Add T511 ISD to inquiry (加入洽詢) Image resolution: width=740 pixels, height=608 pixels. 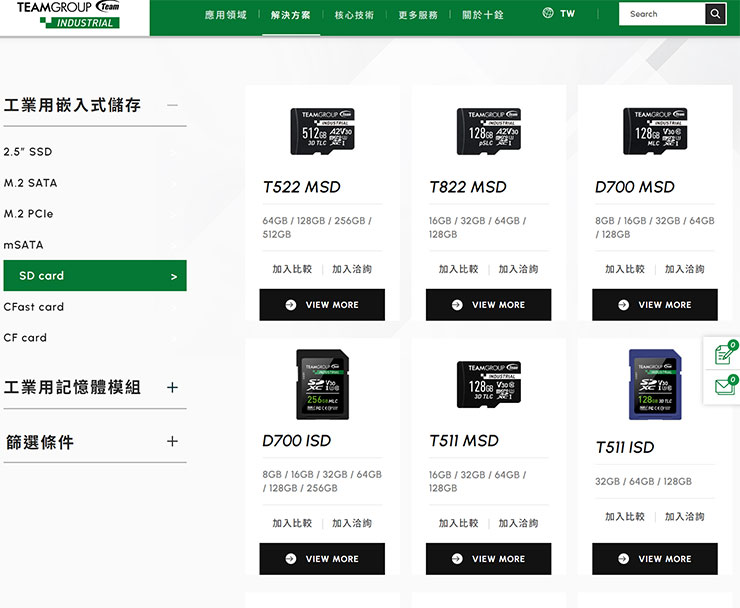(685, 516)
